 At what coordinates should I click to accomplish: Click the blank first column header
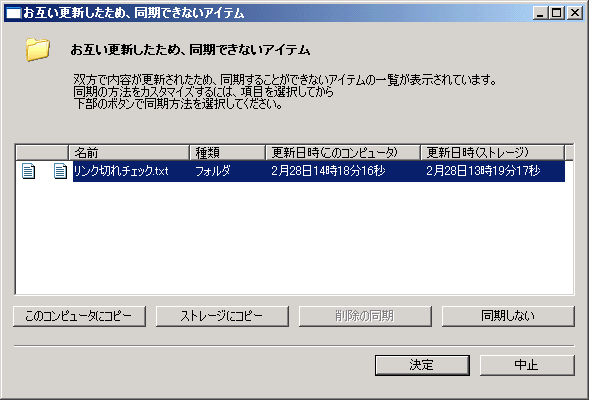click(42, 152)
